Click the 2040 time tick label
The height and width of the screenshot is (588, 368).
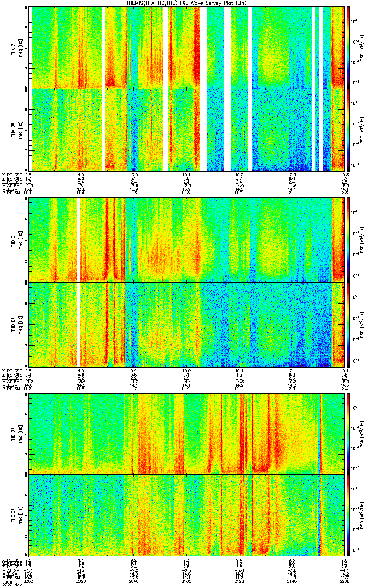pyautogui.click(x=133, y=581)
